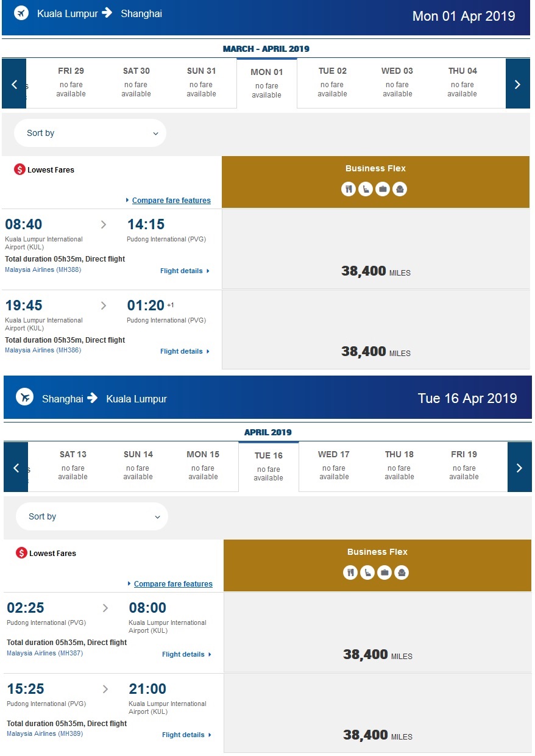Select the 38,400 miles fare for the 19:45 flight

(x=375, y=352)
